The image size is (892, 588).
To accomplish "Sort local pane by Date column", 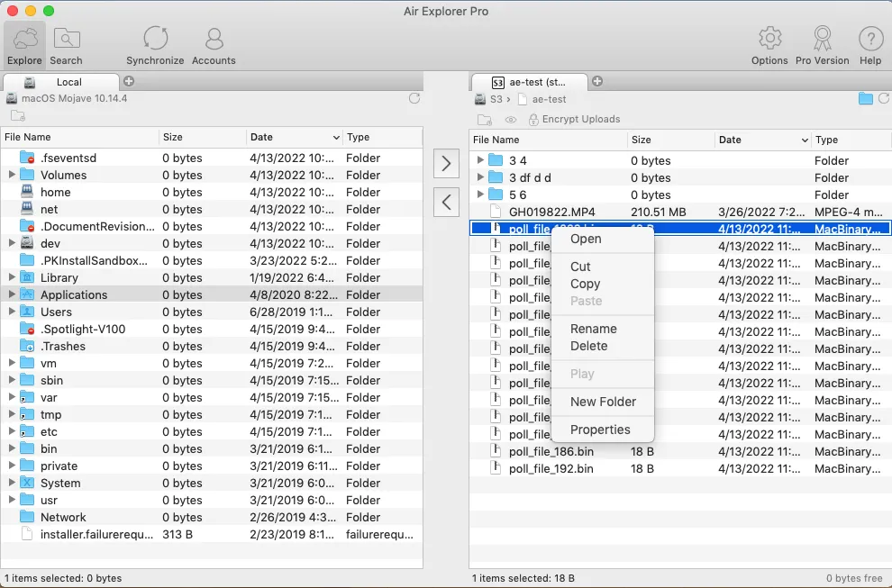I will pos(295,137).
